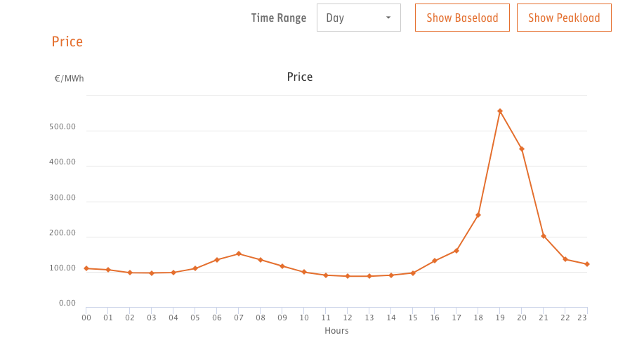Viewport: 644px width, 340px height.
Task: Select the data point at hour 22
Action: click(565, 259)
